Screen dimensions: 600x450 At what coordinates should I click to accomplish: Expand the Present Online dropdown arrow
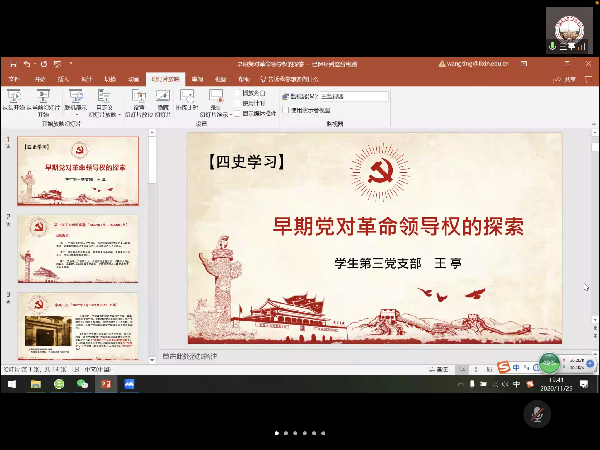click(76, 114)
